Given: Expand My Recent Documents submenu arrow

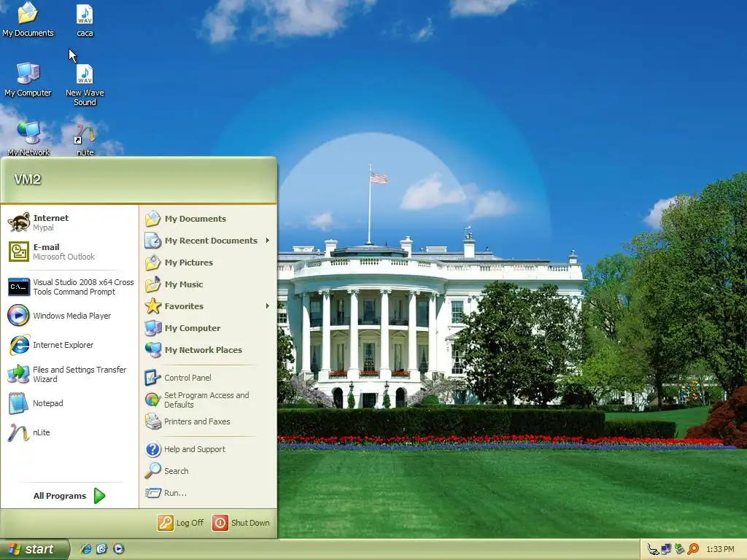Looking at the screenshot, I should pyautogui.click(x=268, y=241).
